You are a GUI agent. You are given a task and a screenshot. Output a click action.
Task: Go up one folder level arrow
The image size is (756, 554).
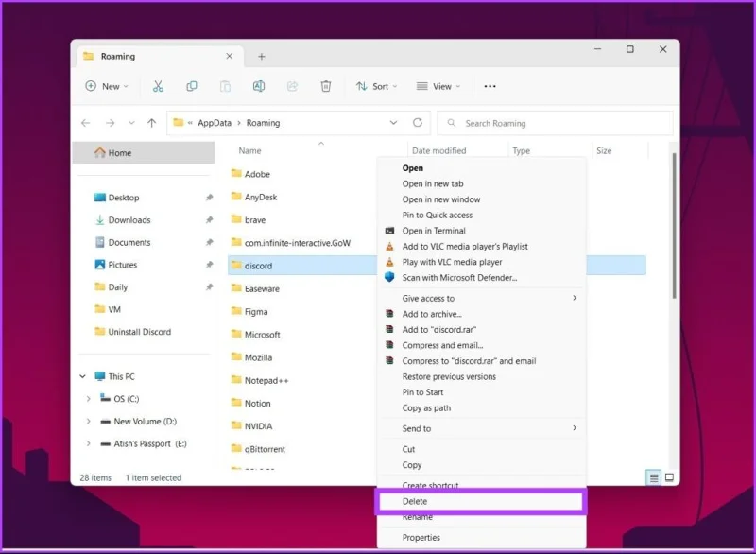pos(152,123)
